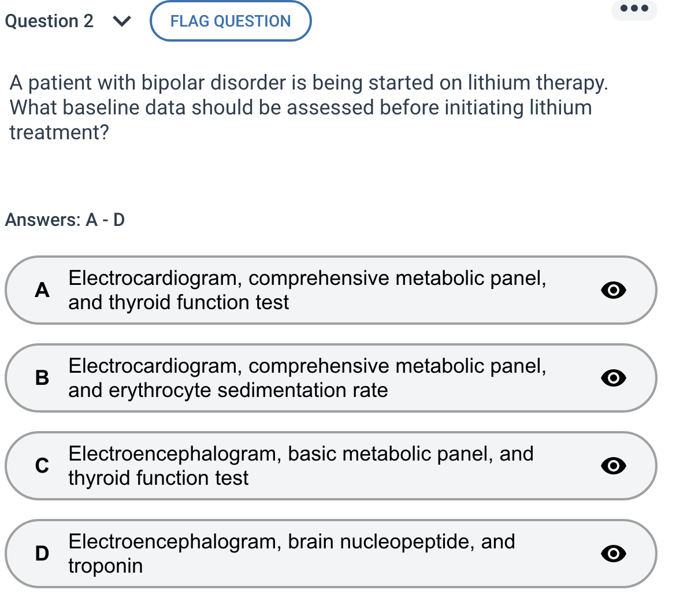Click the Question 2 heading
The width and height of the screenshot is (676, 616).
click(49, 21)
